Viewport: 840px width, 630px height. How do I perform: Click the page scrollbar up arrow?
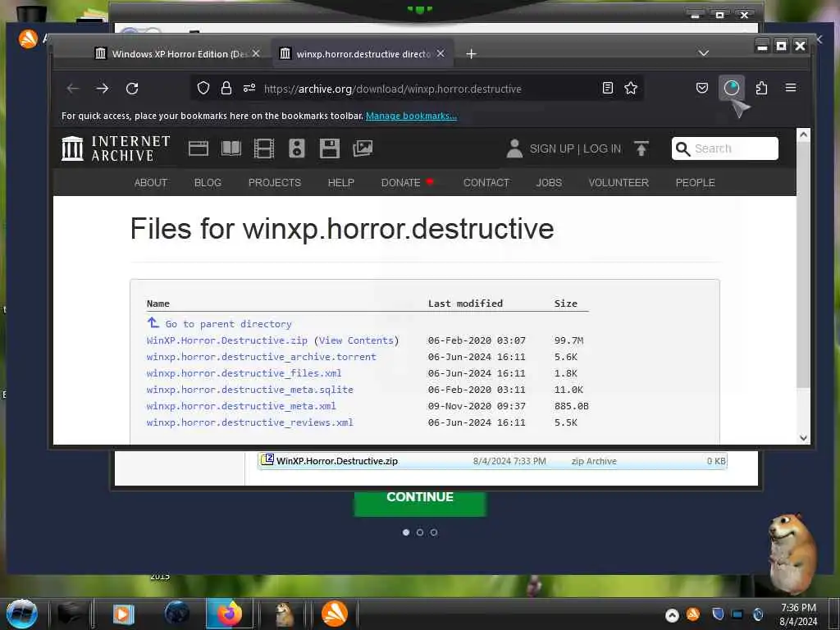pyautogui.click(x=803, y=135)
